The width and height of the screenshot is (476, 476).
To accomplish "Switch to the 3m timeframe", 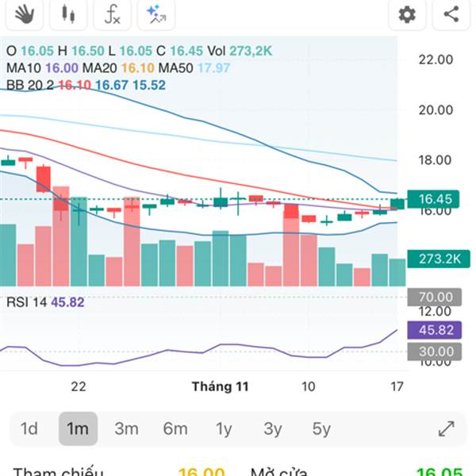I will click(126, 429).
